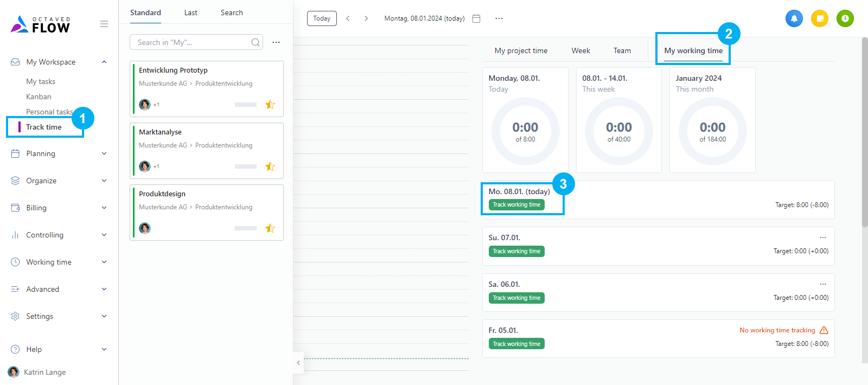Track working time for Fr. 05.01.
This screenshot has height=385, width=868.
point(517,344)
